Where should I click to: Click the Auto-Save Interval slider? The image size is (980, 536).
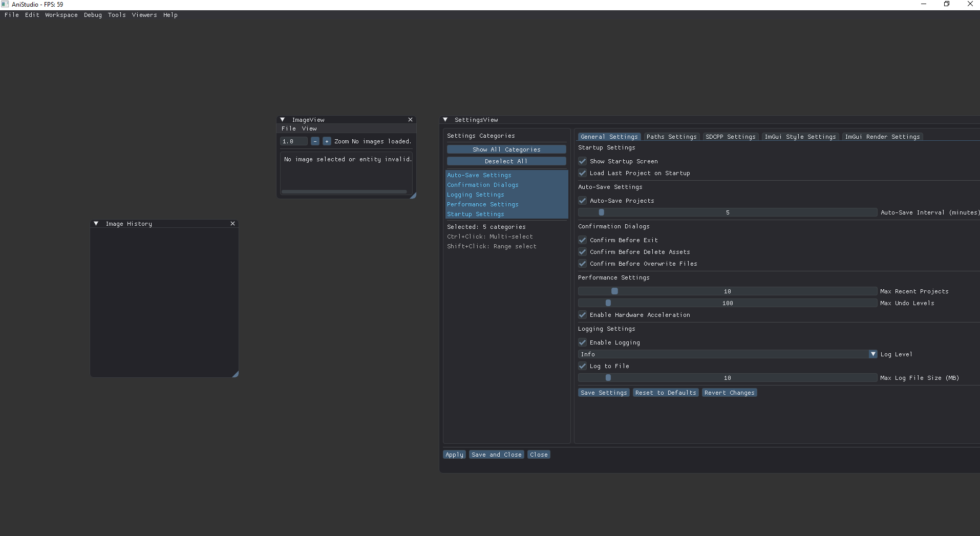[x=728, y=212]
